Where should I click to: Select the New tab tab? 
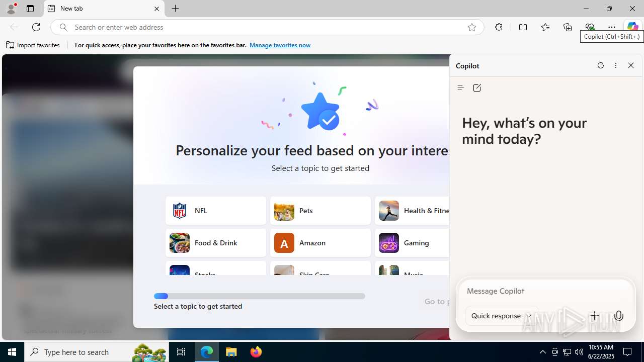click(104, 9)
